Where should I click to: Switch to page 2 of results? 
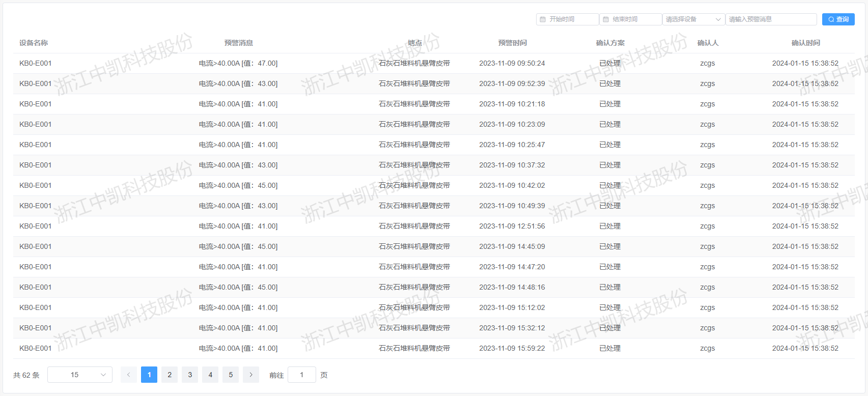pyautogui.click(x=170, y=375)
